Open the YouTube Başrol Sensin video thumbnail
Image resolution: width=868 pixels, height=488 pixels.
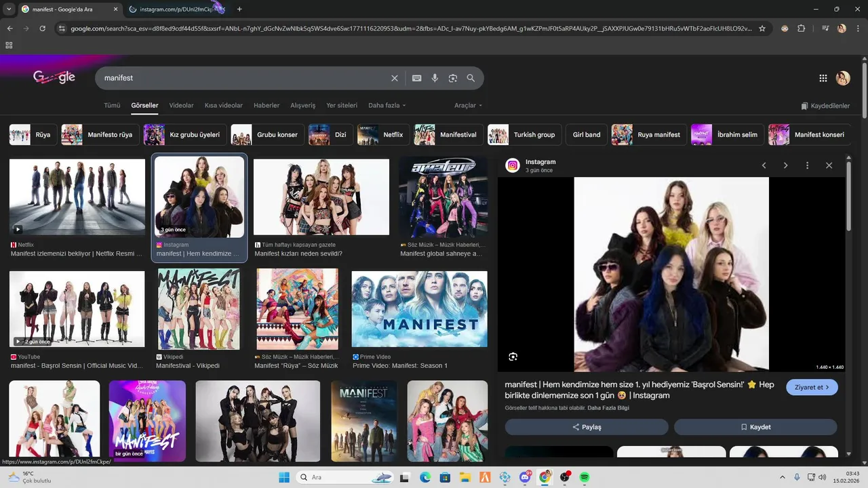pyautogui.click(x=77, y=309)
